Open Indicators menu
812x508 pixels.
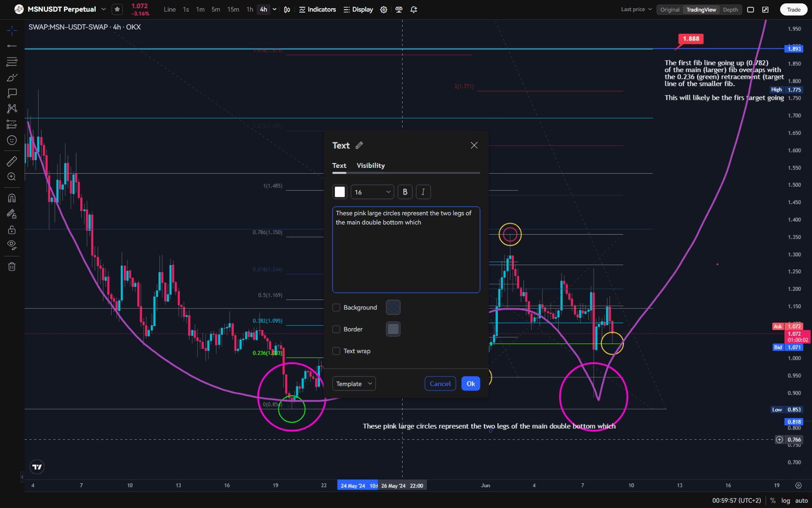click(x=318, y=9)
